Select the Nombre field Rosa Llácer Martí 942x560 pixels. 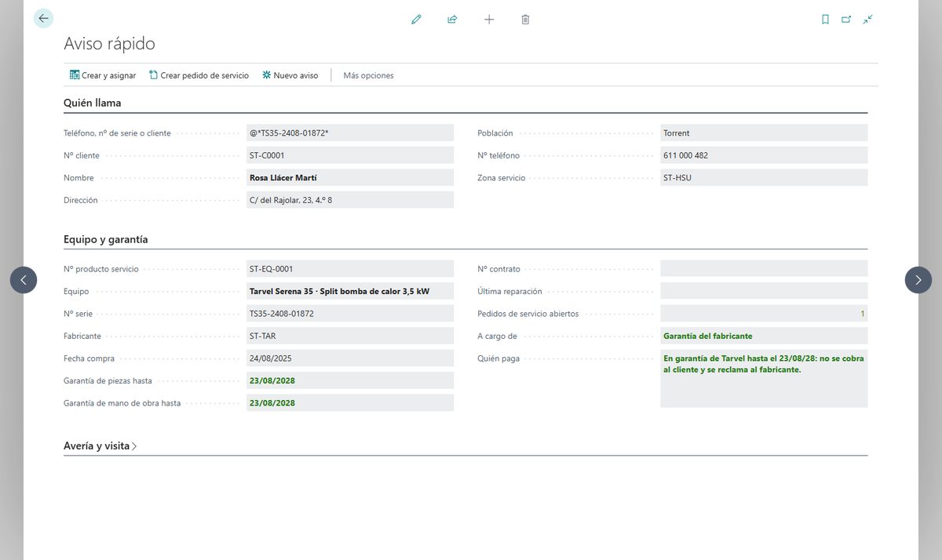(350, 177)
